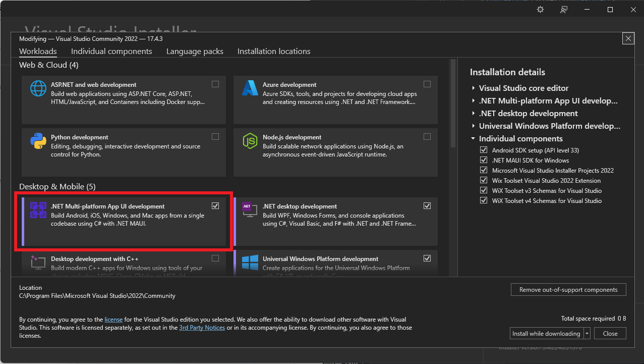The height and width of the screenshot is (364, 644).
Task: Click the Close button at bottom right
Action: point(610,334)
